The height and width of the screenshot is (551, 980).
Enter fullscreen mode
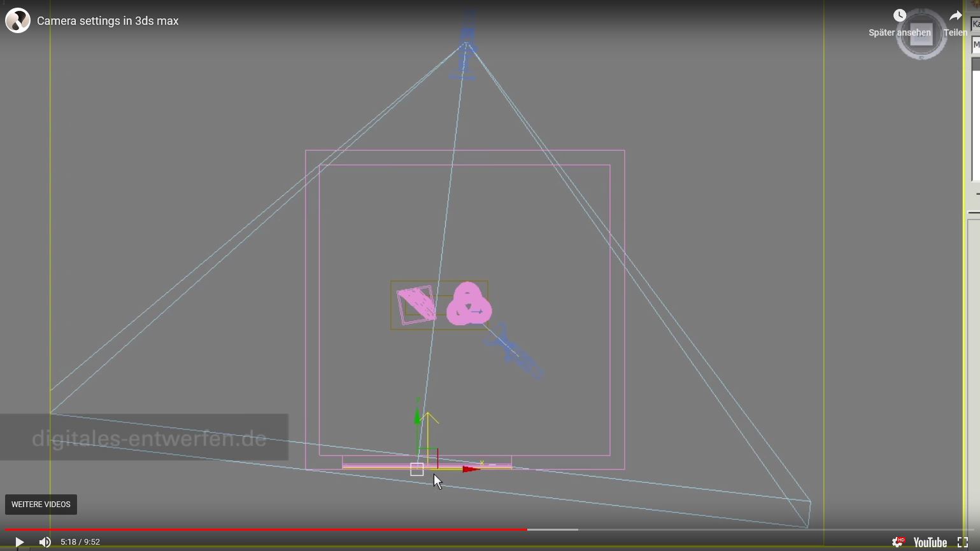pos(963,542)
